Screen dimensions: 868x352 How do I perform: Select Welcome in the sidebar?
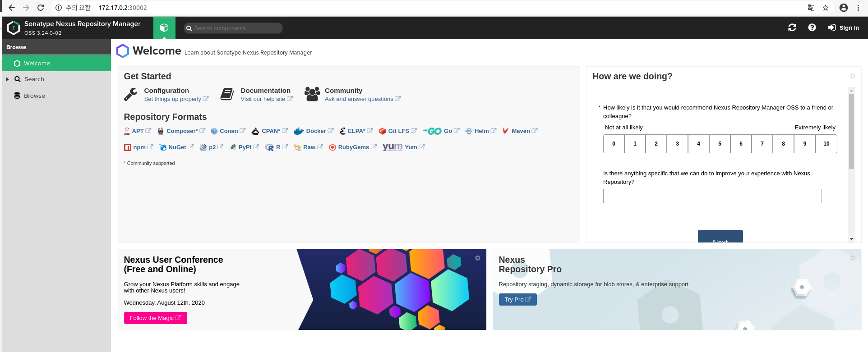(x=56, y=63)
